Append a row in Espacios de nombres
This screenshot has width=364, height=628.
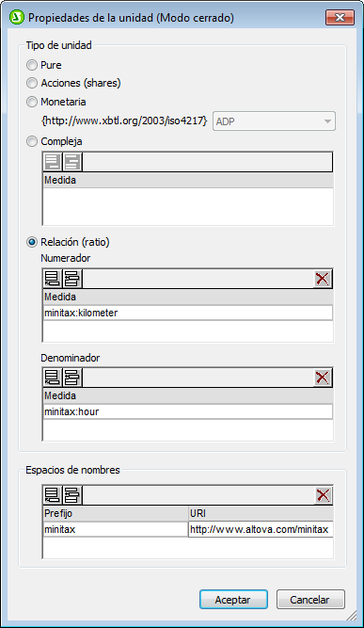[52, 495]
